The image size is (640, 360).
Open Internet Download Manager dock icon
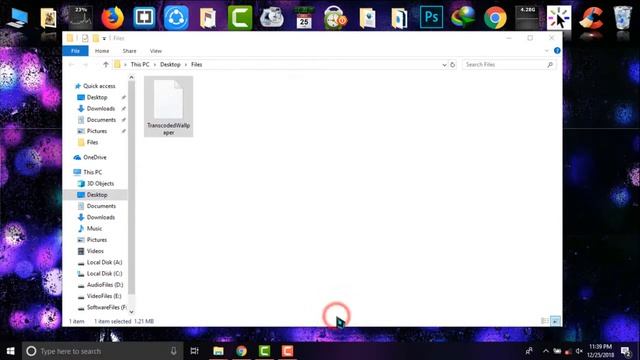tap(463, 18)
